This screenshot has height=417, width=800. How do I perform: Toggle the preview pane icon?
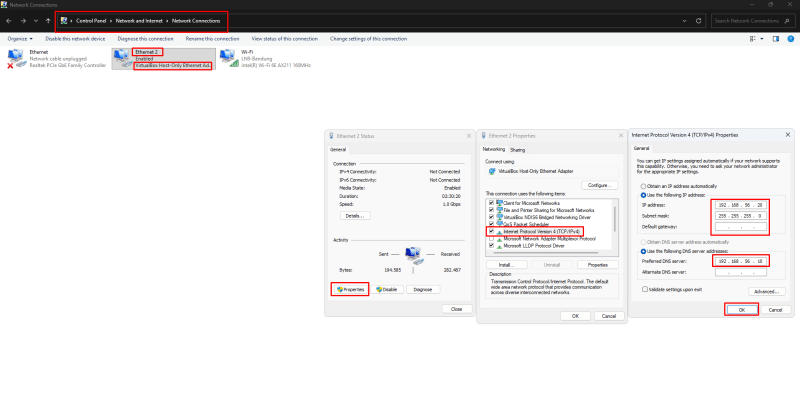tap(776, 39)
